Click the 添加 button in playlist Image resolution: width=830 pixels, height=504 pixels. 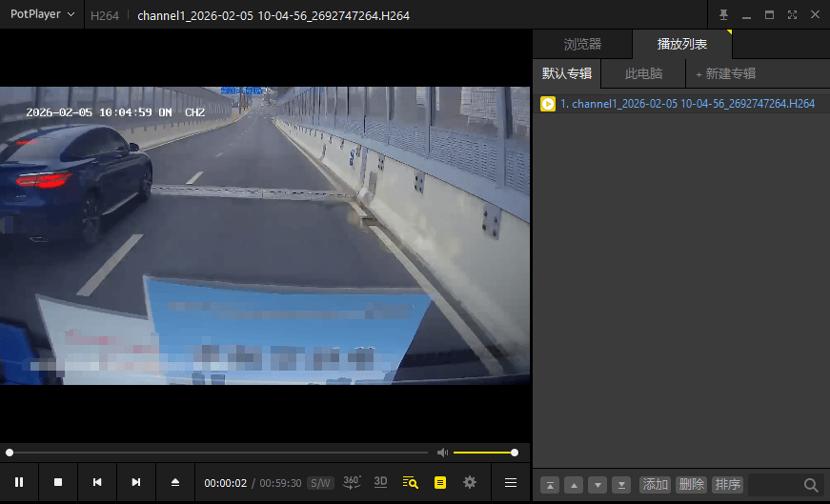tap(655, 484)
